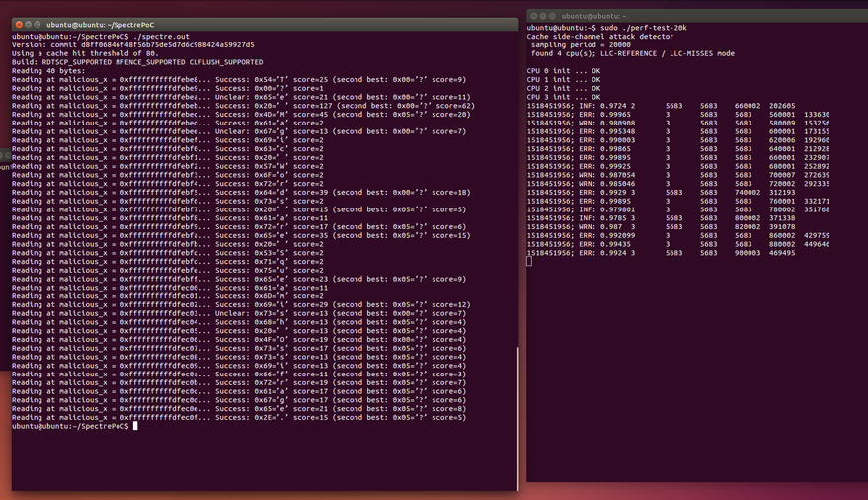This screenshot has width=868, height=500.
Task: Click the 'ubuntu@ubuntu: ~' title bar
Action: point(592,16)
